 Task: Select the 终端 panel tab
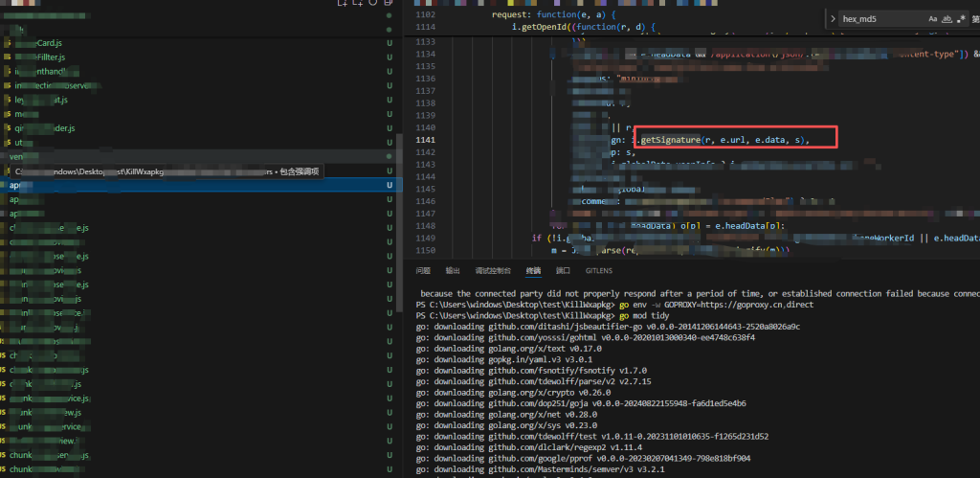click(x=533, y=271)
